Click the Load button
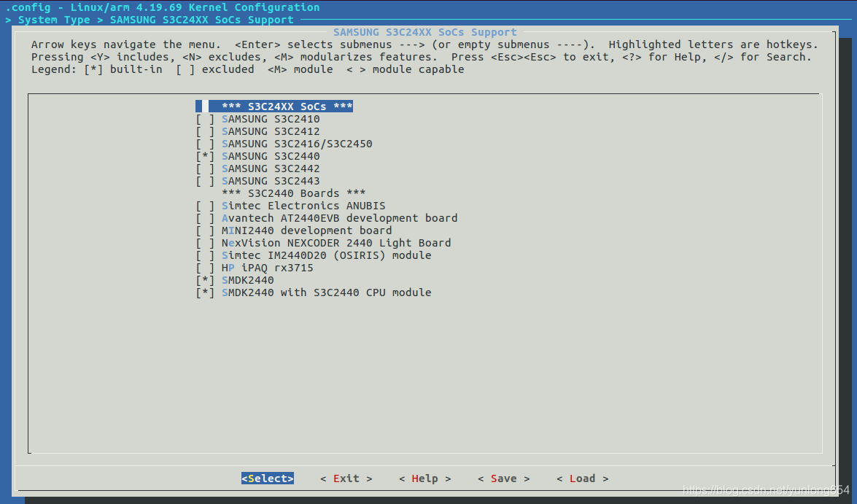 (x=583, y=478)
